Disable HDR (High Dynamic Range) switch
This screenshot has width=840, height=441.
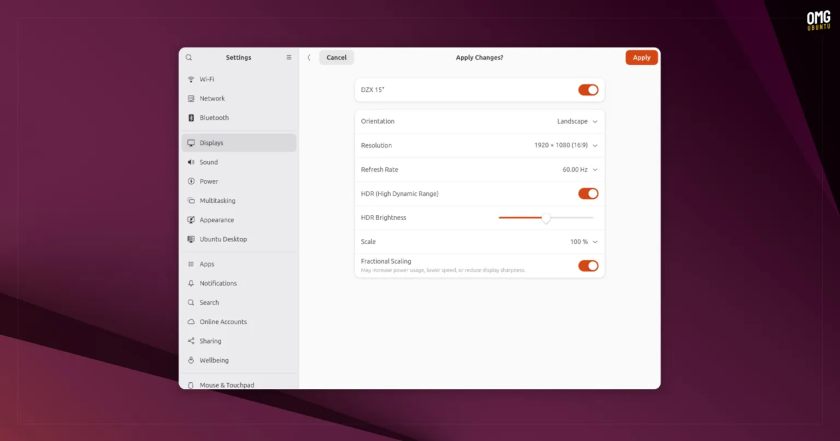588,194
